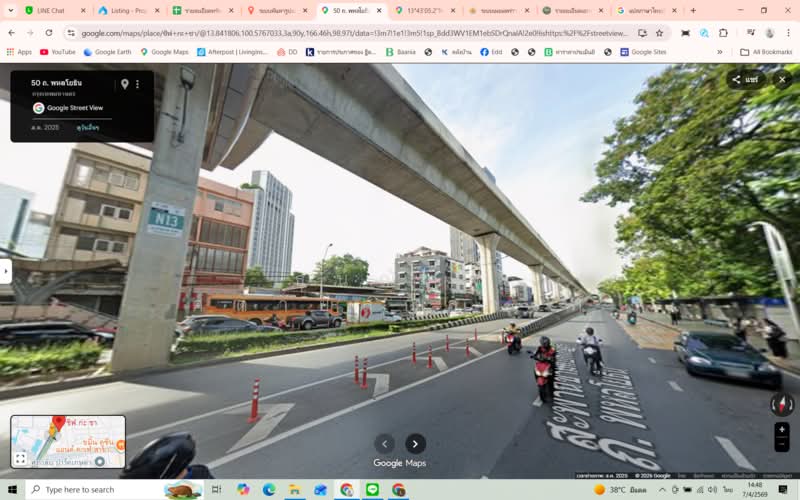The width and height of the screenshot is (800, 500).
Task: Bookmark this page with star icon
Action: pyautogui.click(x=659, y=33)
